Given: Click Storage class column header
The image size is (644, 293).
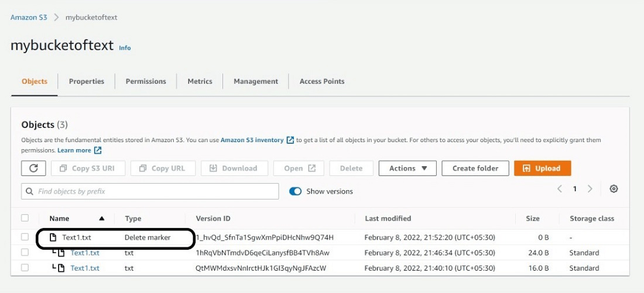Looking at the screenshot, I should (x=592, y=219).
